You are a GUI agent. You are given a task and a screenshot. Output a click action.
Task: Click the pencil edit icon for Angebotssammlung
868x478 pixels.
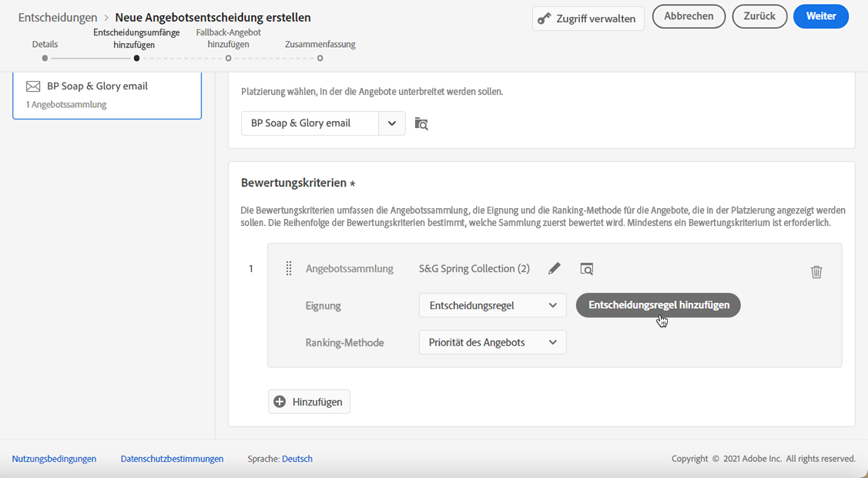pyautogui.click(x=555, y=268)
